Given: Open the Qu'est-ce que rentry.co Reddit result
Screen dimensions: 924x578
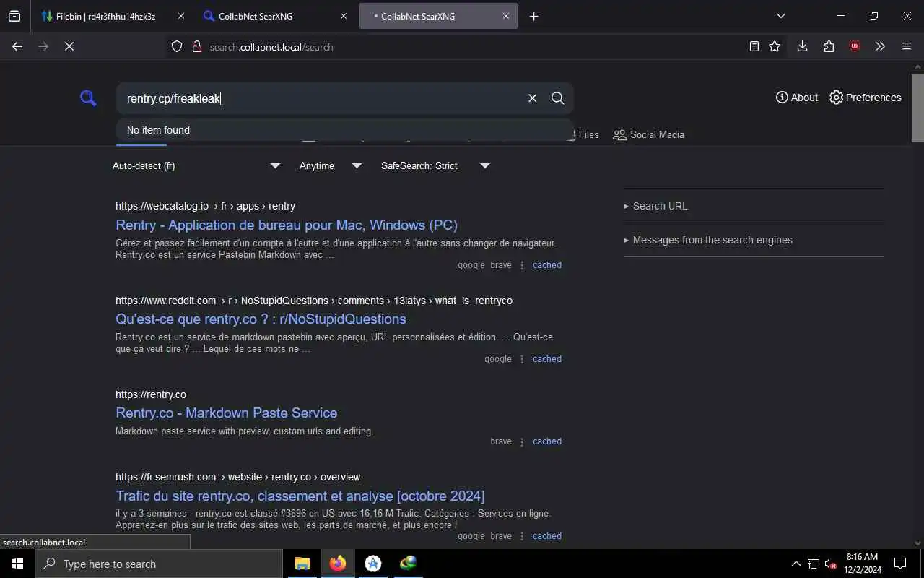Looking at the screenshot, I should (x=261, y=319).
